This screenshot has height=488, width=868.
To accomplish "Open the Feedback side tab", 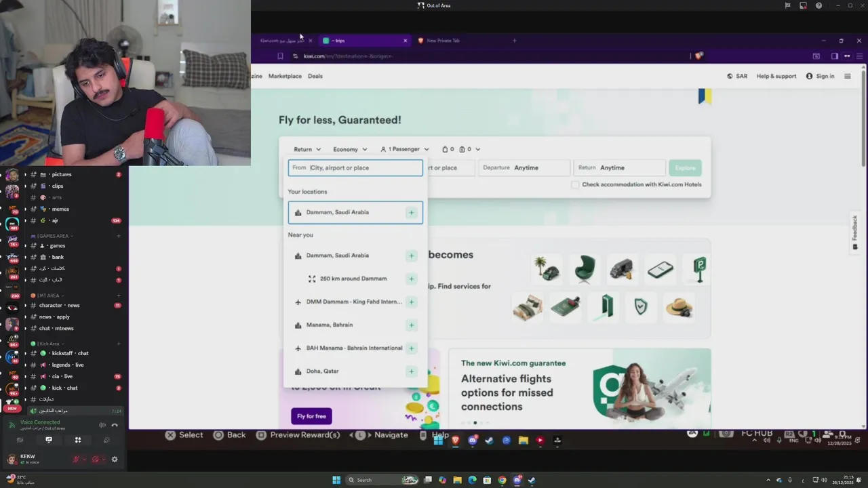I will tap(854, 232).
